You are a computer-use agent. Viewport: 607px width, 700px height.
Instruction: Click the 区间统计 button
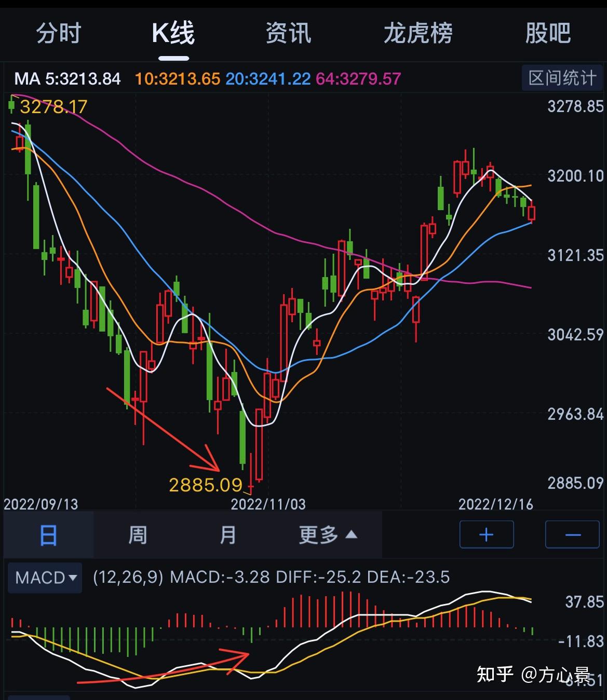562,77
